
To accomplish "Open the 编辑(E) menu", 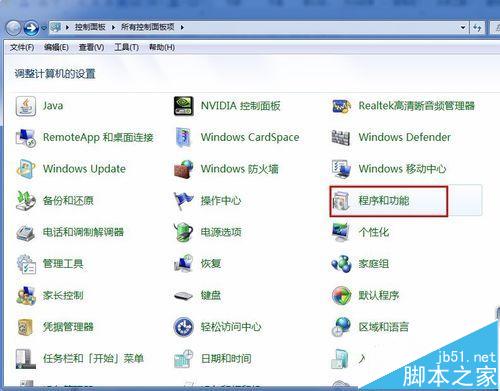I will [x=56, y=47].
